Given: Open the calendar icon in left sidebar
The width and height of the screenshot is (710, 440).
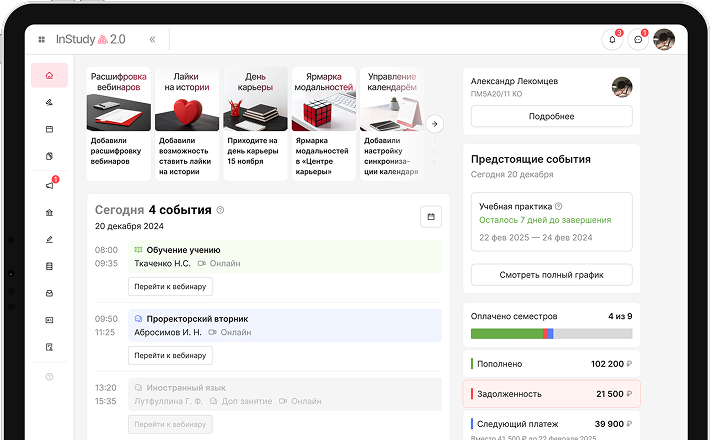Looking at the screenshot, I should point(49,129).
